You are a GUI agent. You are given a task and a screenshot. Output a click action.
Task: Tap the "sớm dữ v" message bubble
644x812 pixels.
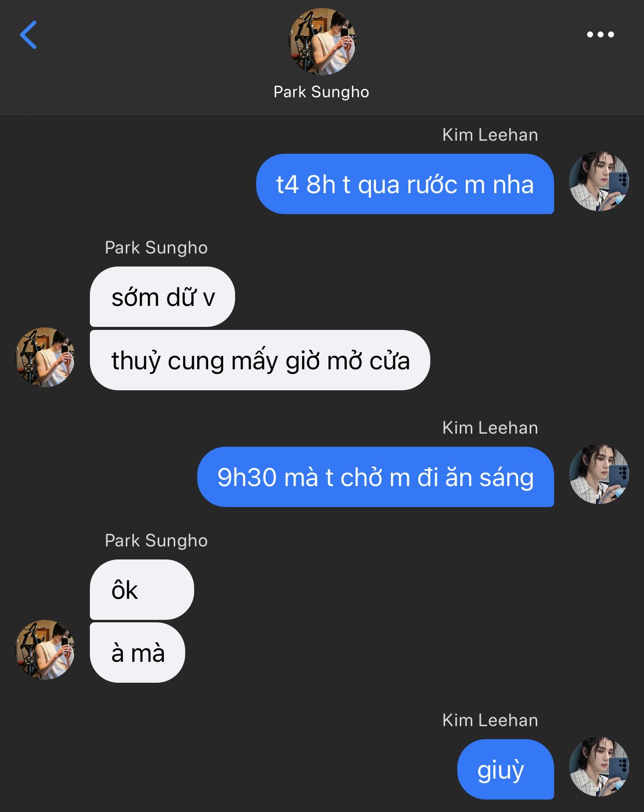point(162,297)
